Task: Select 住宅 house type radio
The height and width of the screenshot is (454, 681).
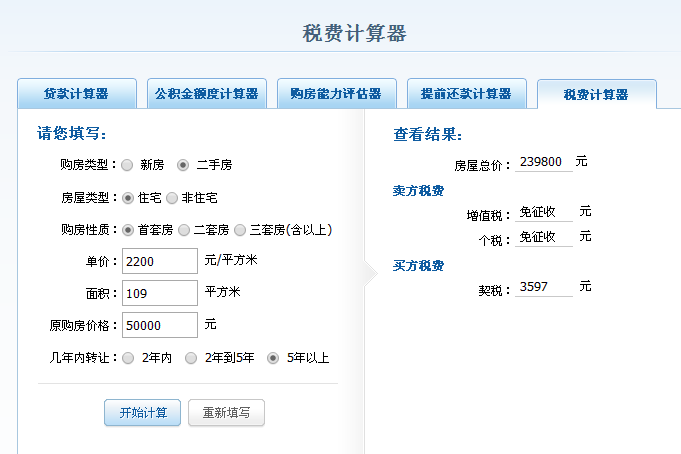Action: [128, 198]
